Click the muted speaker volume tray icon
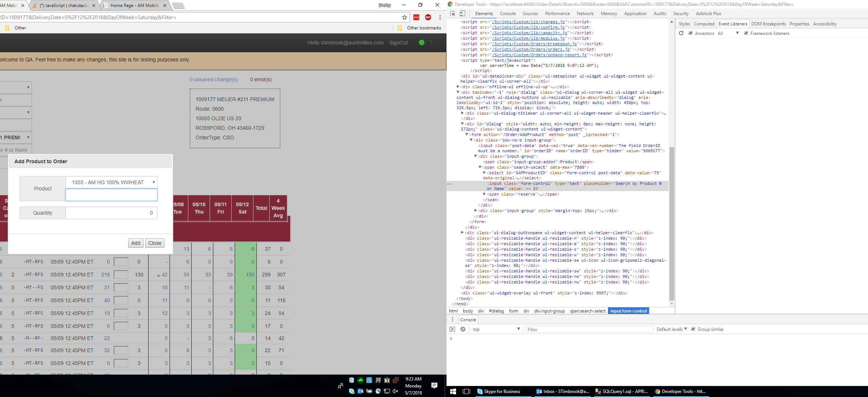The width and height of the screenshot is (868, 397). click(x=396, y=391)
